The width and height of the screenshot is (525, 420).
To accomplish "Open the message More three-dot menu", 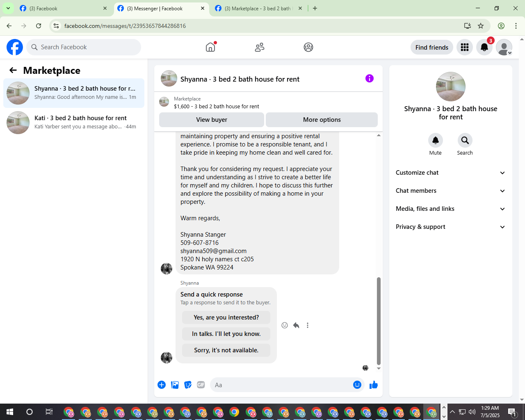I will [x=308, y=325].
